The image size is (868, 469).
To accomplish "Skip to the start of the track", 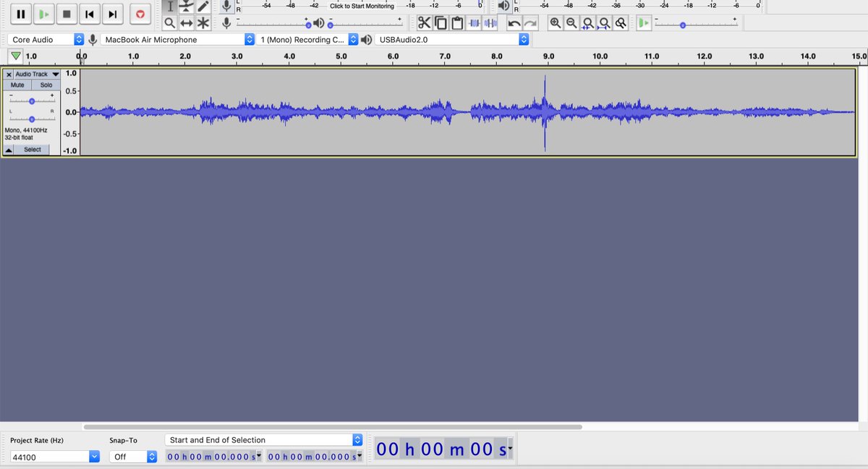I will pyautogui.click(x=89, y=14).
